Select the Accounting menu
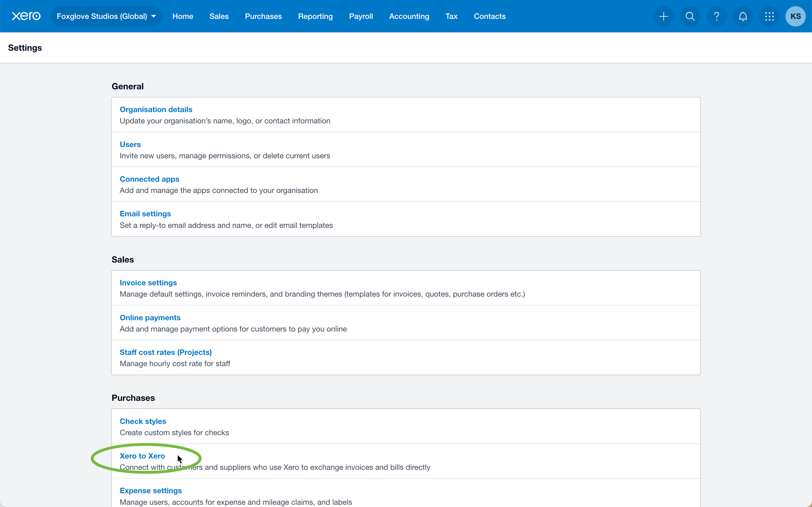 tap(409, 16)
